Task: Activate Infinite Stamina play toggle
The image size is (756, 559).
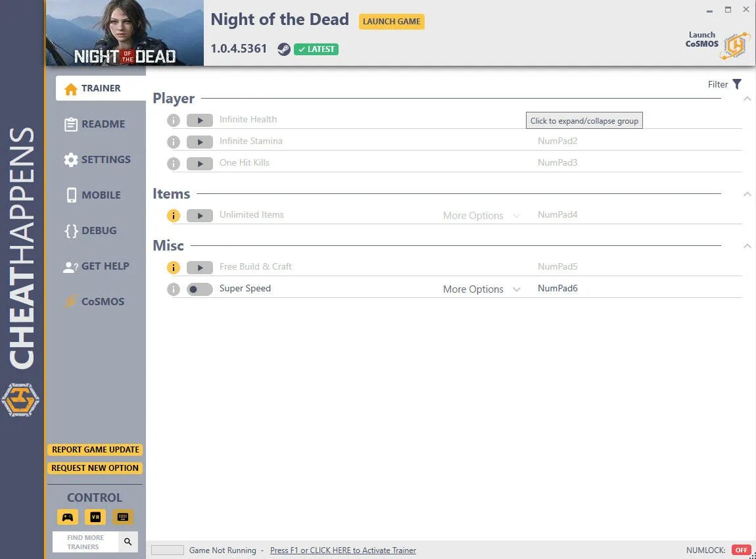Action: click(200, 142)
